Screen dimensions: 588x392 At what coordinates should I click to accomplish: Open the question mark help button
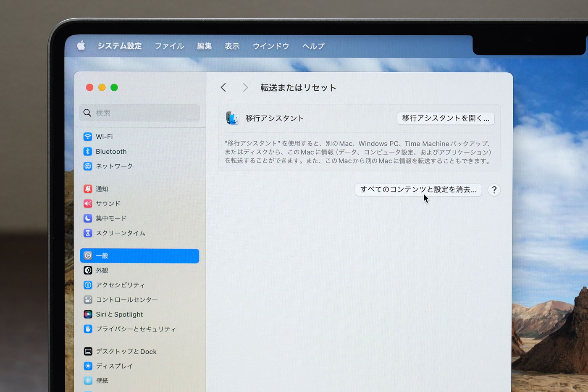click(494, 190)
